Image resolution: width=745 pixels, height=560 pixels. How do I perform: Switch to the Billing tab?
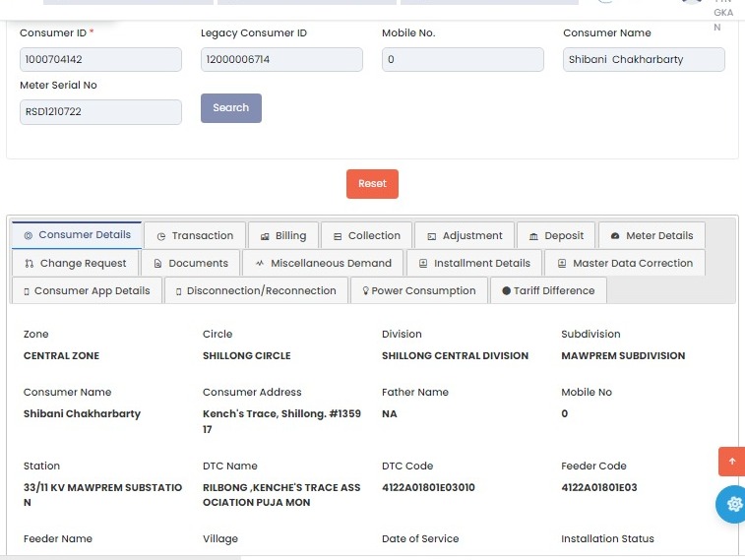(282, 236)
